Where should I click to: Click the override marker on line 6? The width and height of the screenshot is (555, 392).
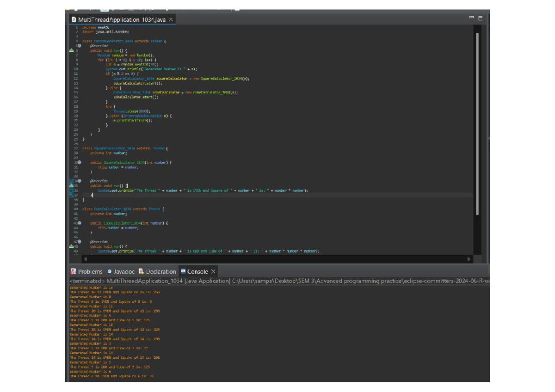71,50
